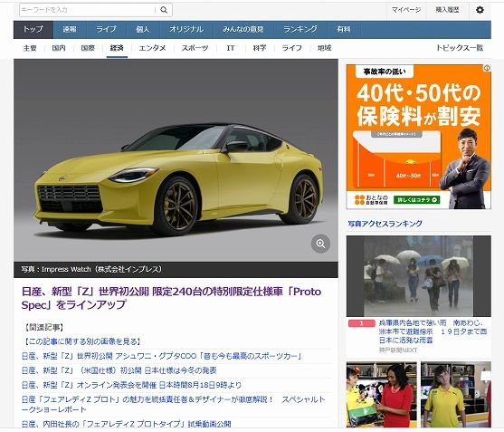This screenshot has height=432, width=504.
Task: Open この記事に関する別の画像を見る link
Action: [x=82, y=341]
